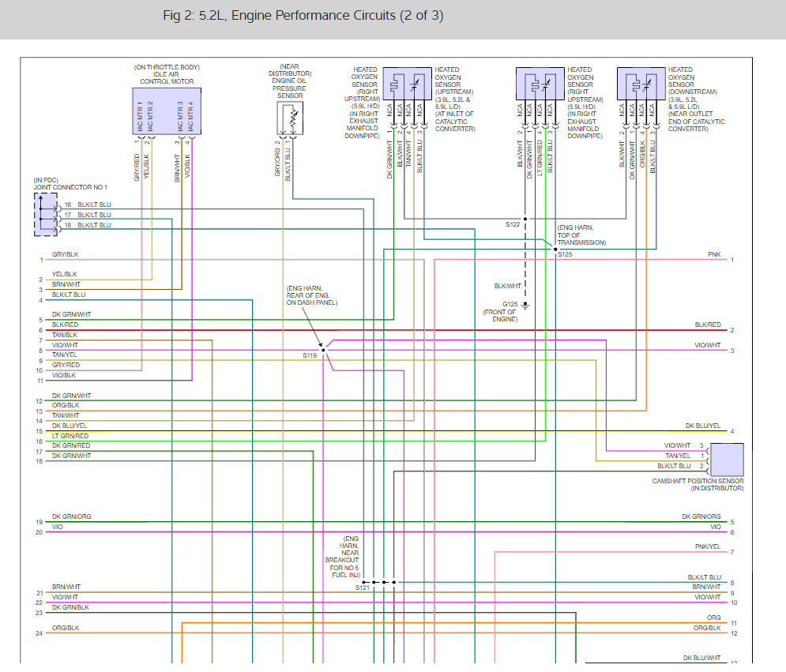
Task: Click the 'DK GRN/BLK' label at line 23
Action: [x=70, y=607]
